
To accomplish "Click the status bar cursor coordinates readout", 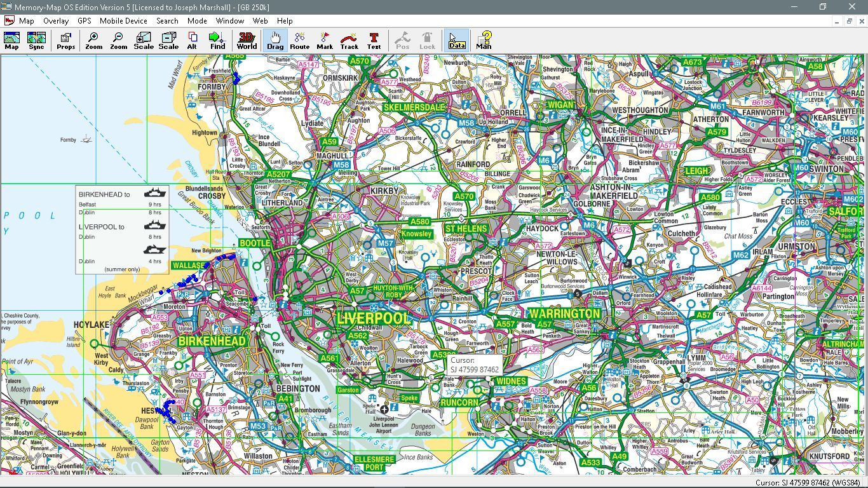I will tap(809, 482).
